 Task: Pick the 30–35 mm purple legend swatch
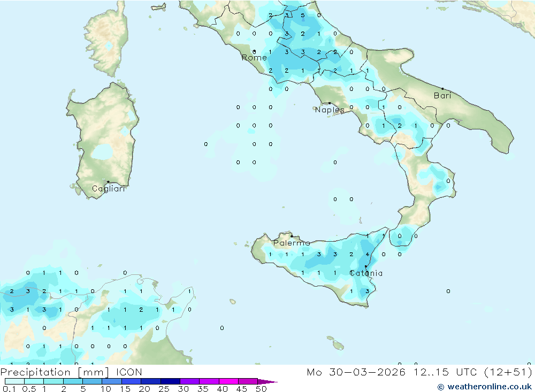[189, 381]
